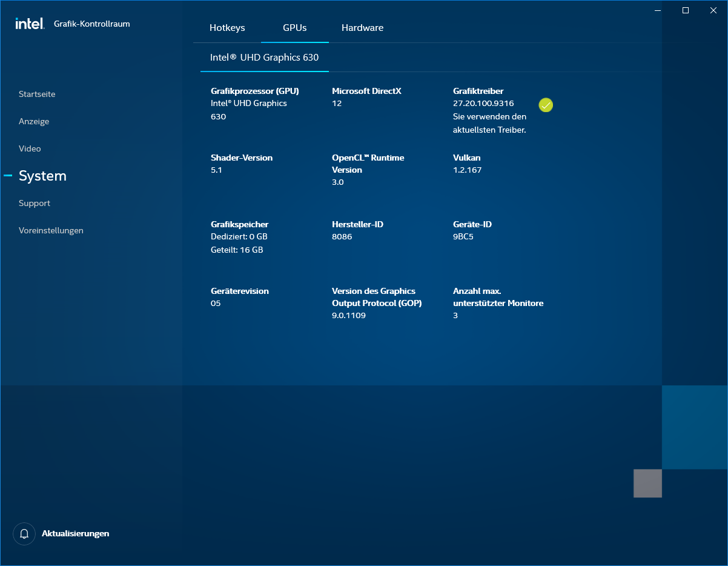Open the Hardware tab
Viewport: 728px width, 566px height.
point(362,28)
